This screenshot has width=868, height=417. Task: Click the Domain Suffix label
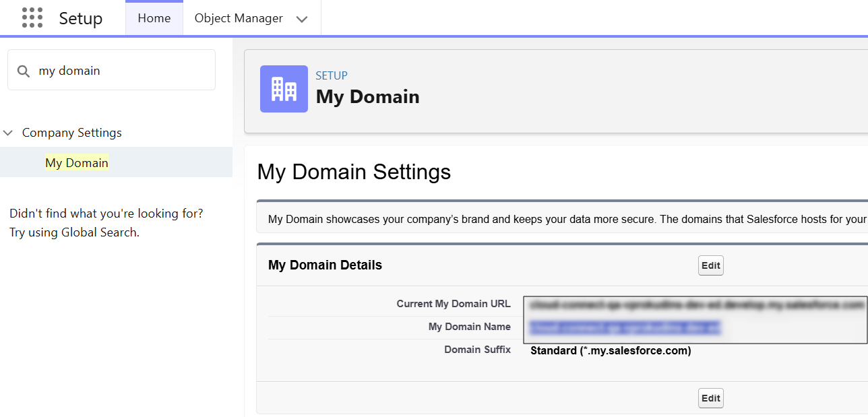(x=477, y=350)
